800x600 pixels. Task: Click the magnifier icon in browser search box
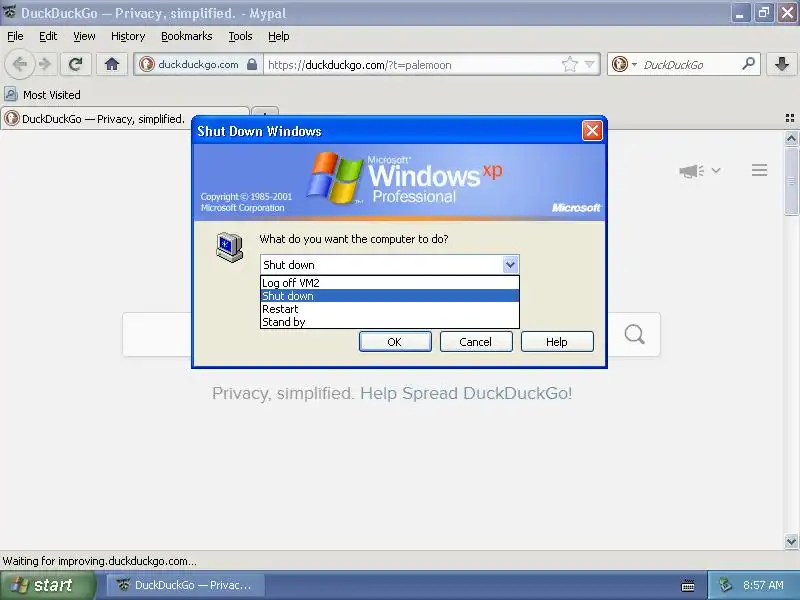point(748,64)
